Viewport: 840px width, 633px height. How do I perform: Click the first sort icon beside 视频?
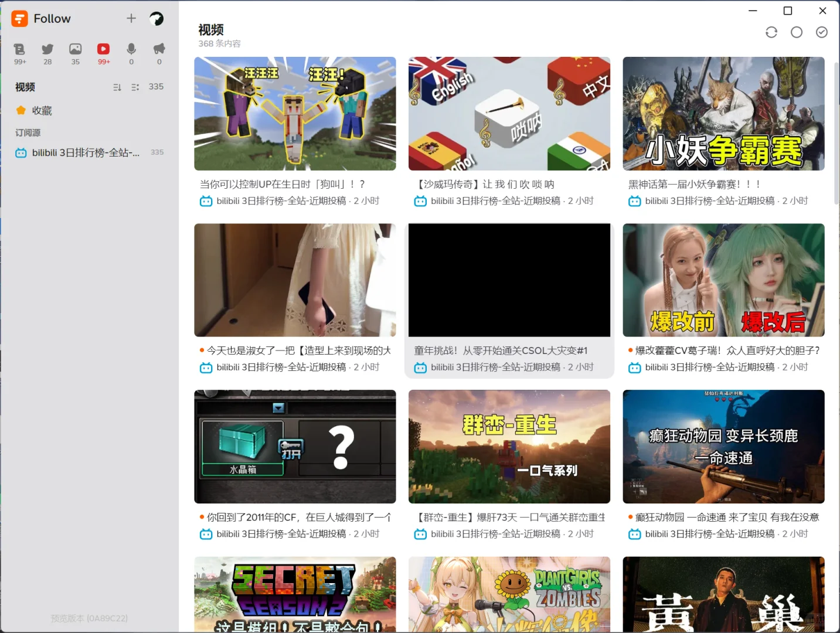pyautogui.click(x=117, y=87)
